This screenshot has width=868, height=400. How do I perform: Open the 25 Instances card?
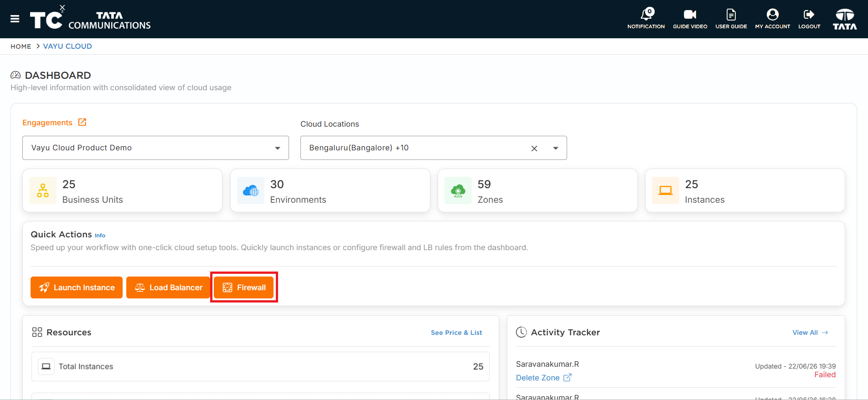[745, 190]
